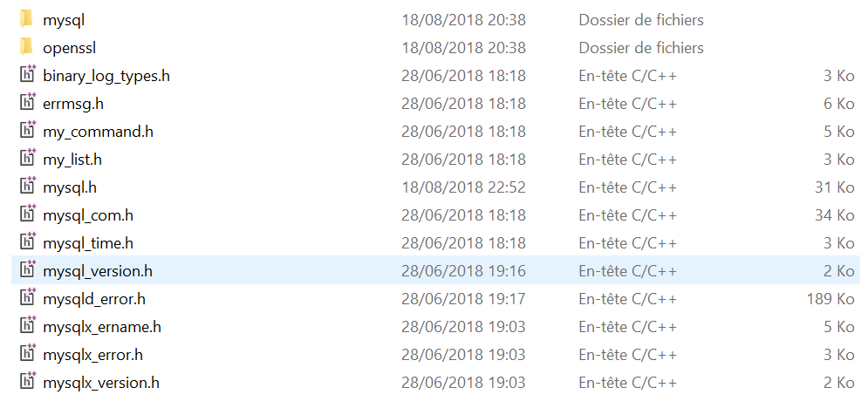Click the mysqlx_version.h file icon

coord(27,382)
